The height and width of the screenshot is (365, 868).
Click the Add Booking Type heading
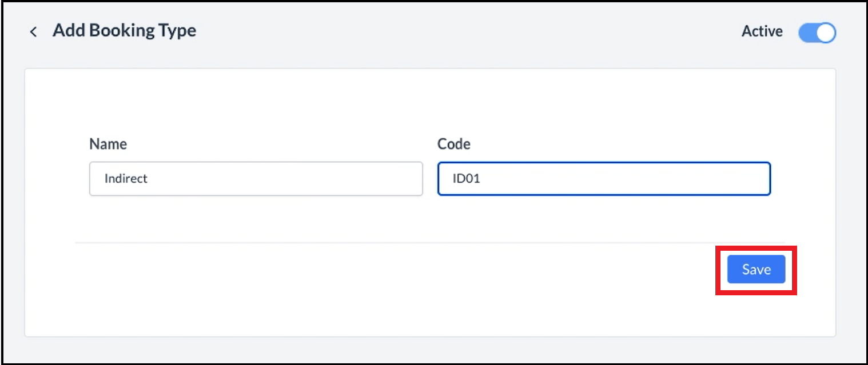click(x=124, y=30)
